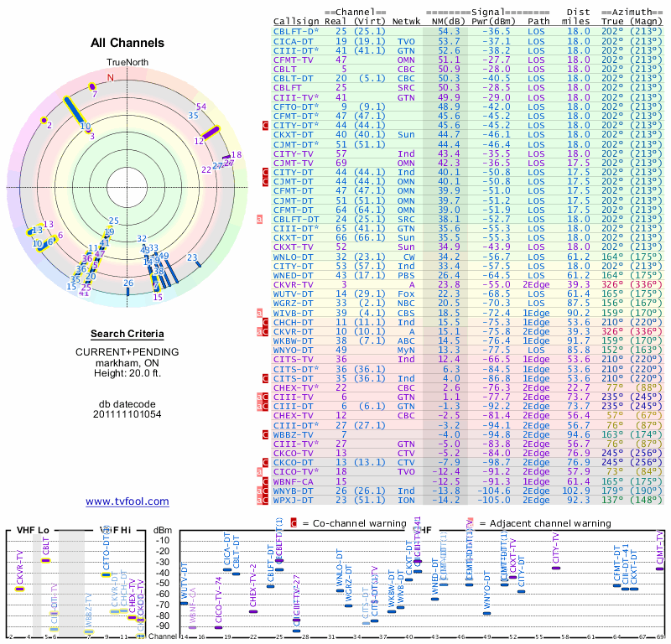Click the adjacent channel warning icon beside CBLFT-DT
Screen dimensions: 671x644
click(259, 219)
